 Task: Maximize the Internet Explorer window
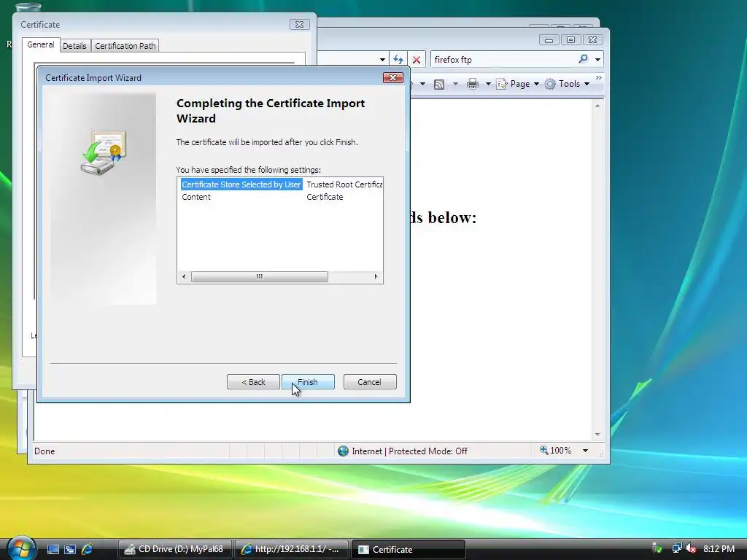click(570, 40)
